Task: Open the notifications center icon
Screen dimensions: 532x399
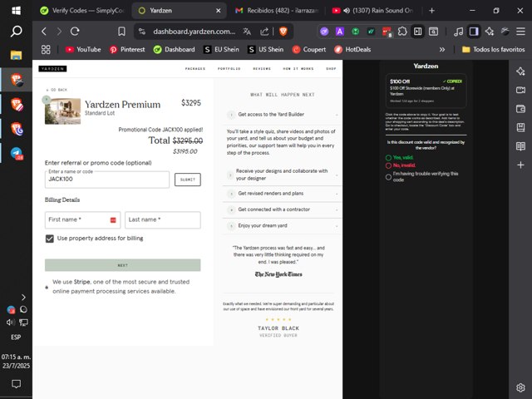Action: 16,384
